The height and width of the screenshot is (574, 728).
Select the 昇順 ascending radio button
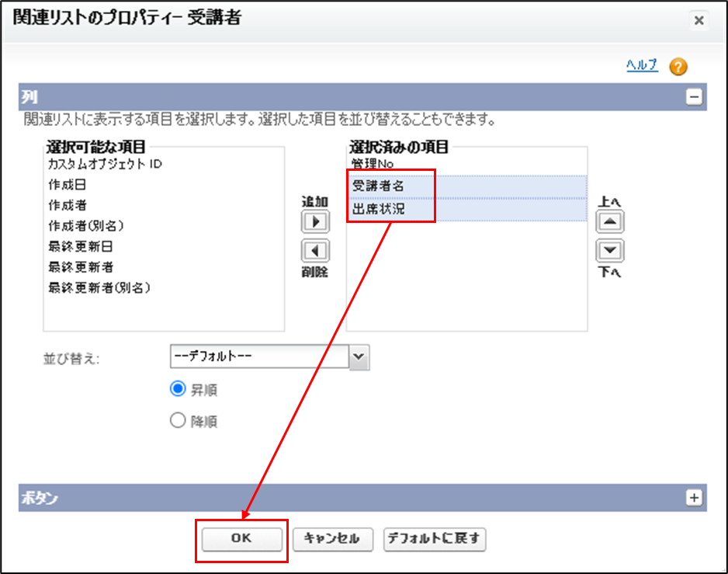point(178,389)
